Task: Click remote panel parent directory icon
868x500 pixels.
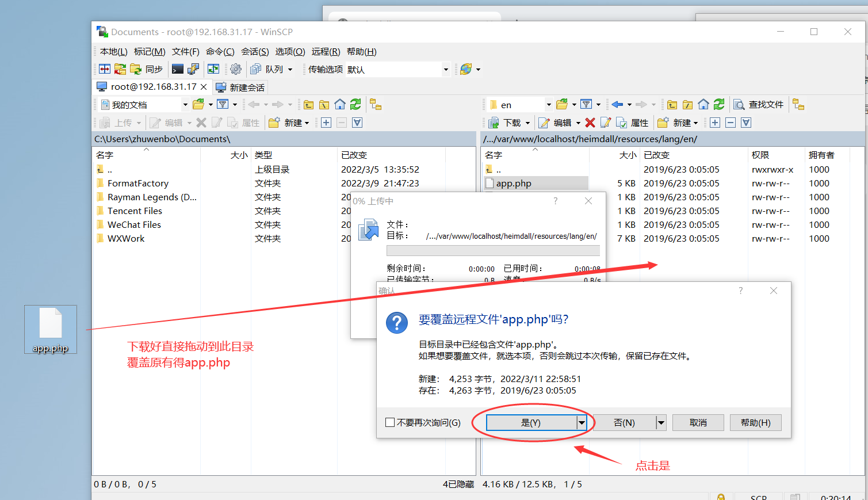Action: [672, 104]
